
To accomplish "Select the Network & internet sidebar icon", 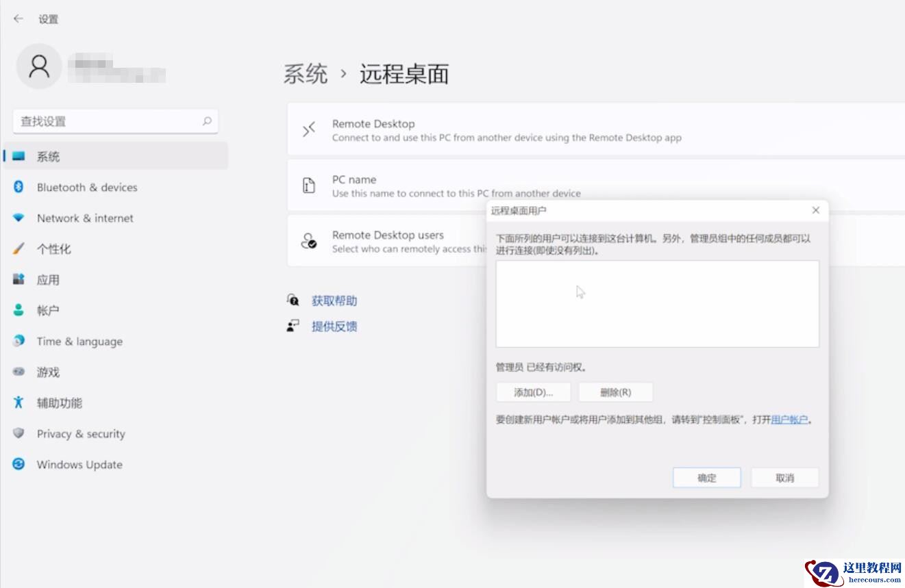I will (19, 218).
